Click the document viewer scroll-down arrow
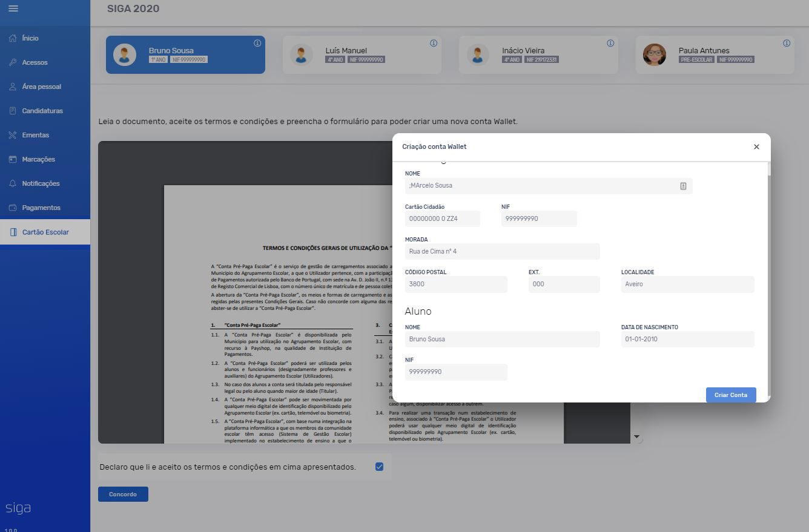 (x=636, y=436)
